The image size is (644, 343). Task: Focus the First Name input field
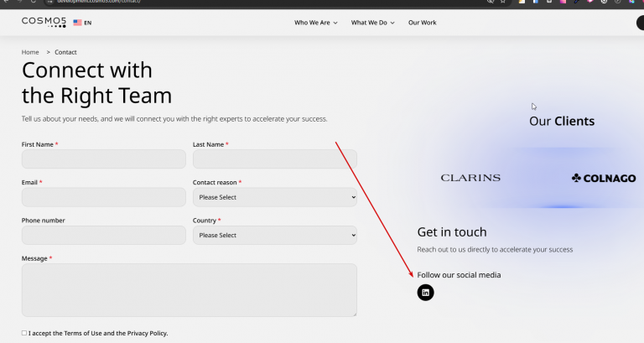103,159
